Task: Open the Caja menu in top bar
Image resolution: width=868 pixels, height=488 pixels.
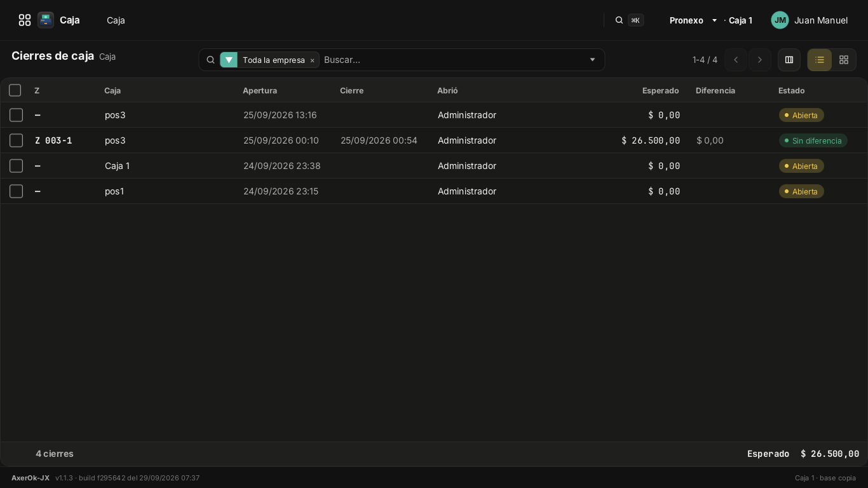Action: [116, 20]
